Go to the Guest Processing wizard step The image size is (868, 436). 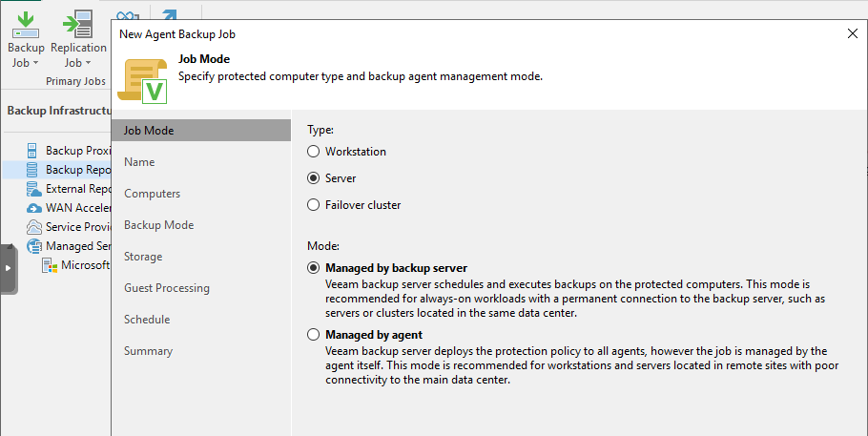(167, 288)
